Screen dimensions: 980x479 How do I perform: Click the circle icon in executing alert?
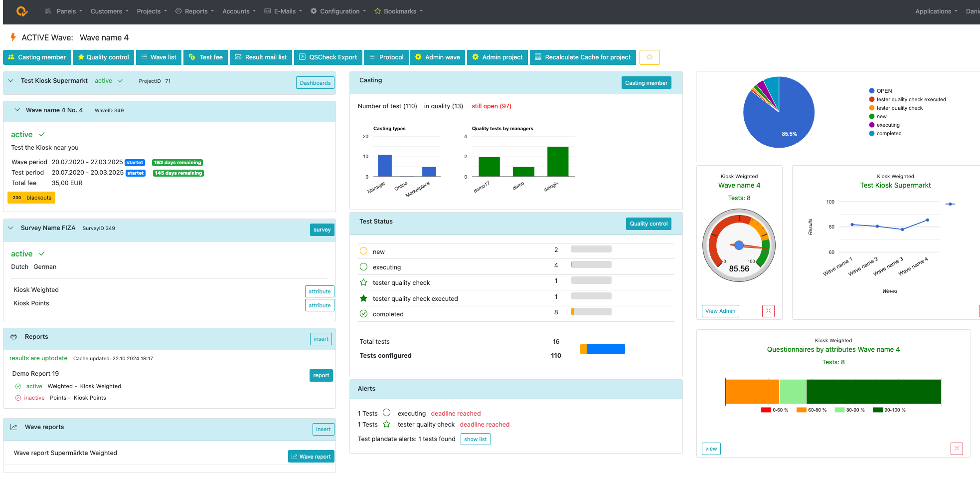point(387,413)
